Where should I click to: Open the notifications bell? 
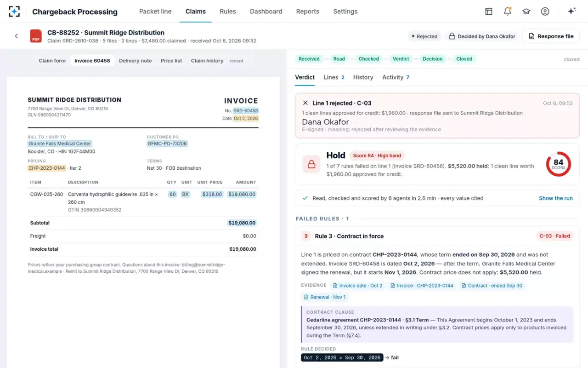[508, 11]
